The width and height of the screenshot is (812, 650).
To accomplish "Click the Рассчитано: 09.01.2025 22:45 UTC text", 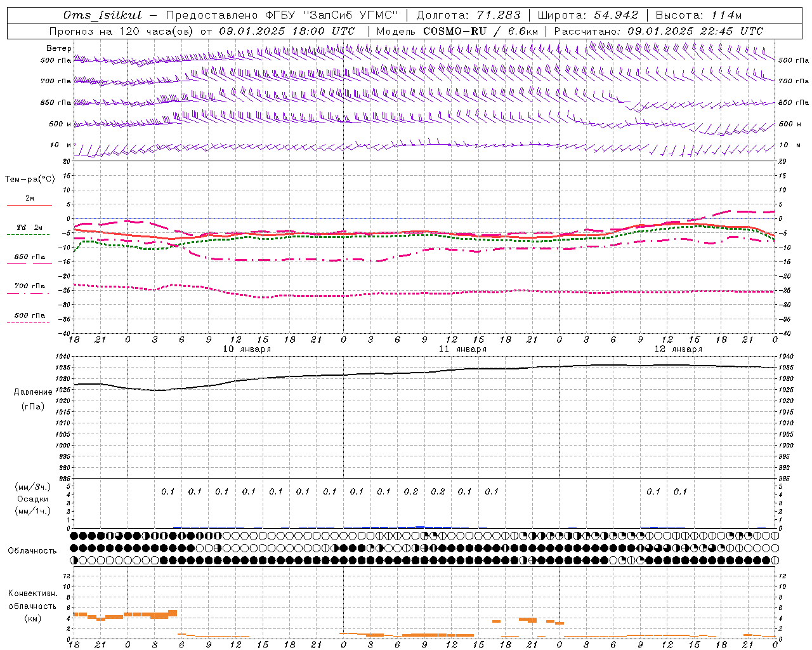I will 658,31.
